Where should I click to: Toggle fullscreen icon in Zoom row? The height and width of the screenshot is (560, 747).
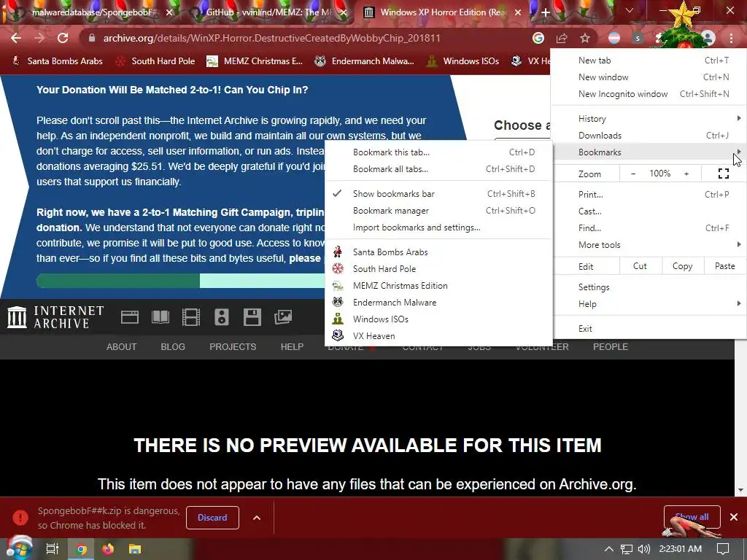tap(724, 174)
